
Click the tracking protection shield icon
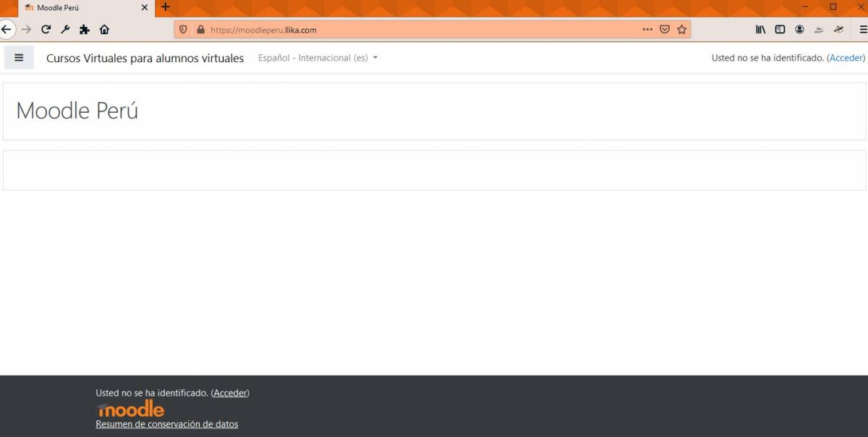tap(183, 30)
